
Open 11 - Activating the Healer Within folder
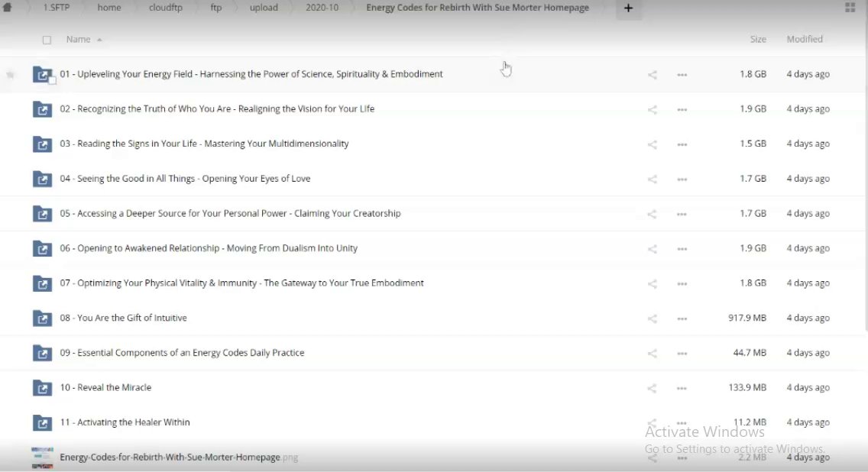[x=125, y=422]
